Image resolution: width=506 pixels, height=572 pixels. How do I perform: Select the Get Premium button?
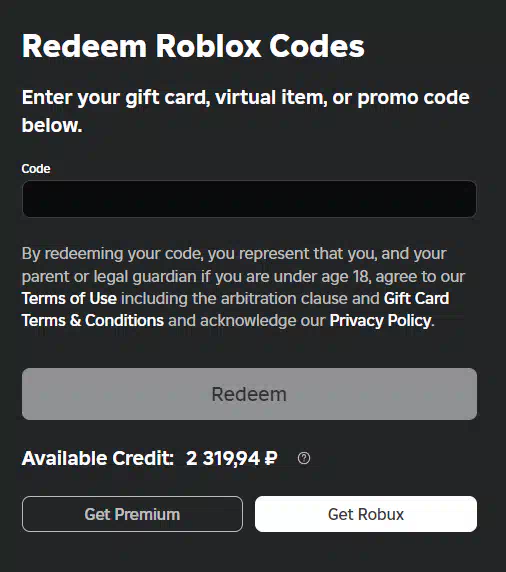pos(132,514)
